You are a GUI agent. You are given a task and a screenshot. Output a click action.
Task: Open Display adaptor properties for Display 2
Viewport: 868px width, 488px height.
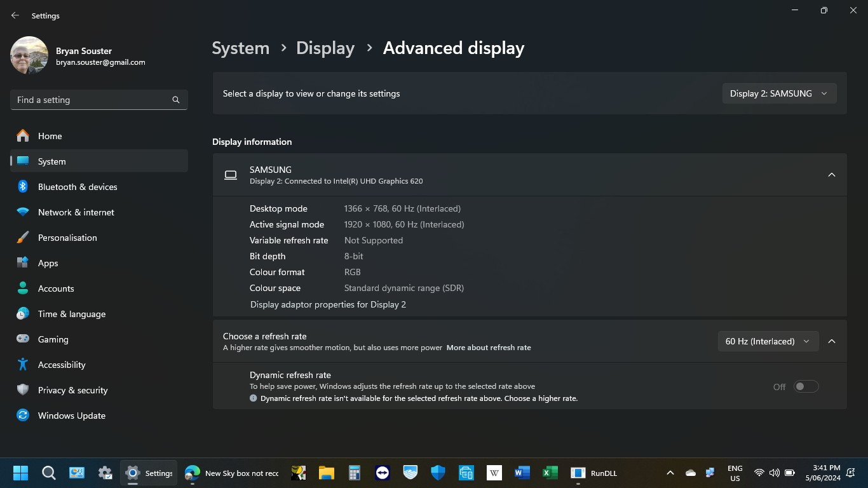(328, 304)
